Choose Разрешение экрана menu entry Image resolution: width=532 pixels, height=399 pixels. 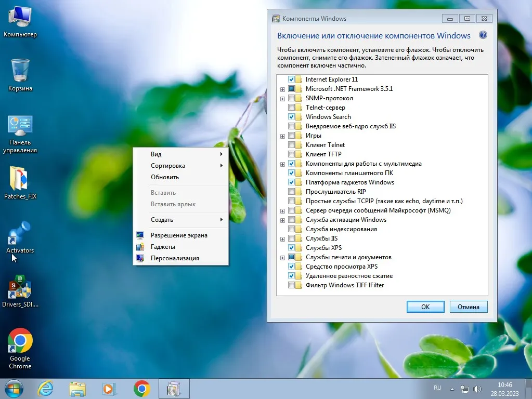[x=181, y=235]
